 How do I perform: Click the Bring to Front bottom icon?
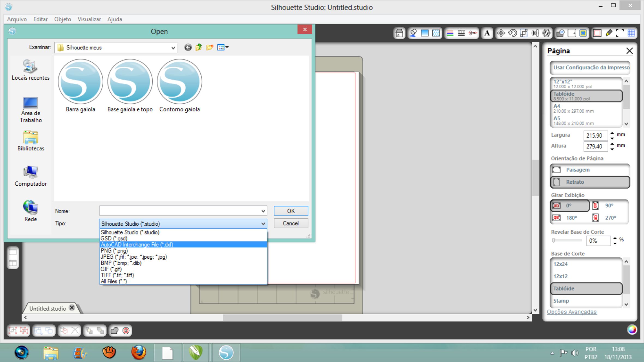tap(89, 331)
